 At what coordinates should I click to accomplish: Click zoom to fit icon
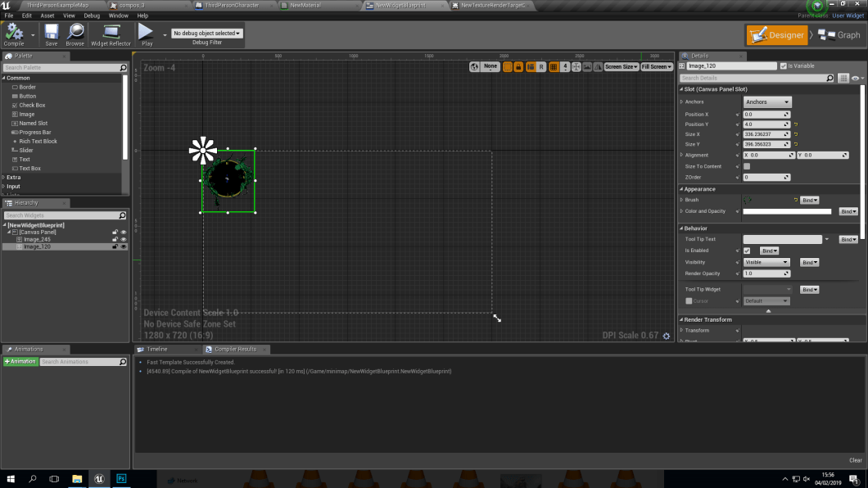[576, 67]
